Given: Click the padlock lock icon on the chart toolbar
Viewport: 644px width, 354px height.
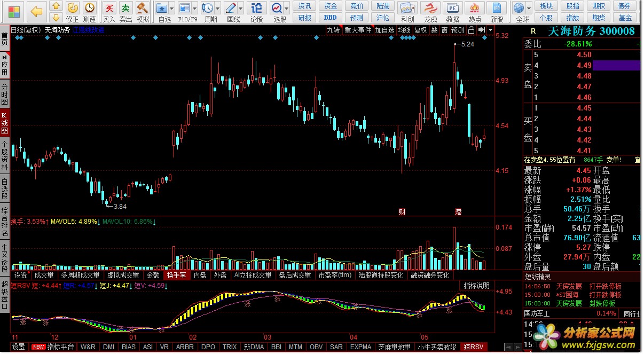Looking at the screenshot, I should [472, 30].
